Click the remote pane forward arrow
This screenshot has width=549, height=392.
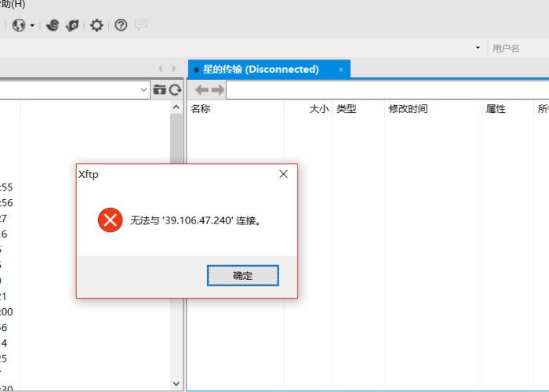click(218, 90)
